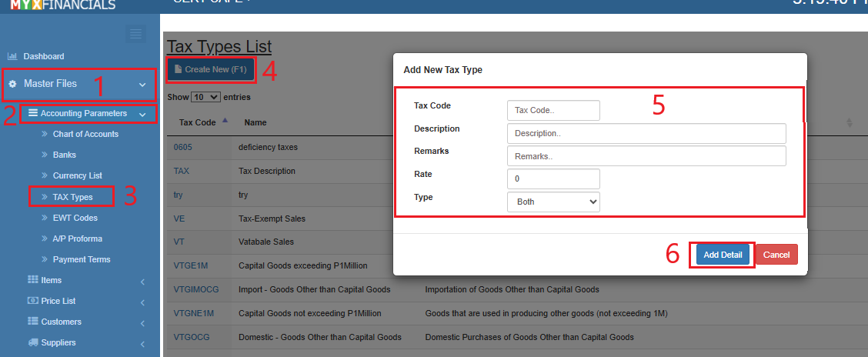Click the Items grid icon
The width and height of the screenshot is (868, 357).
(32, 280)
